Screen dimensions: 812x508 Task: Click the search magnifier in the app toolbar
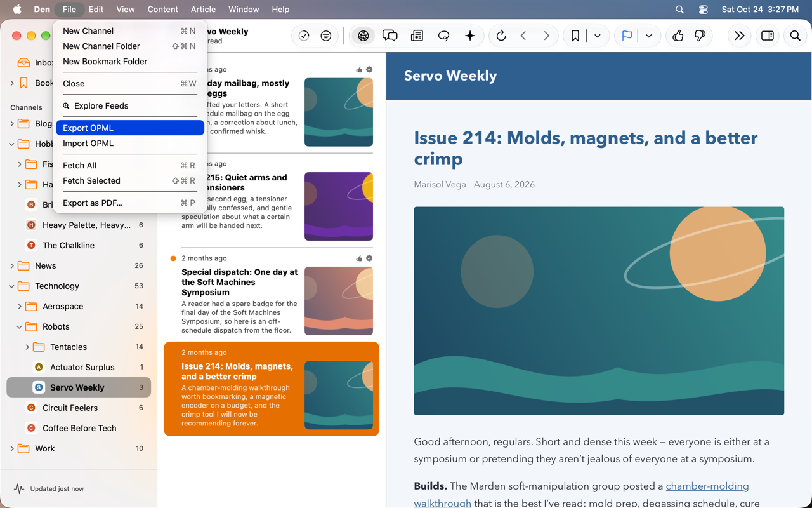[795, 36]
